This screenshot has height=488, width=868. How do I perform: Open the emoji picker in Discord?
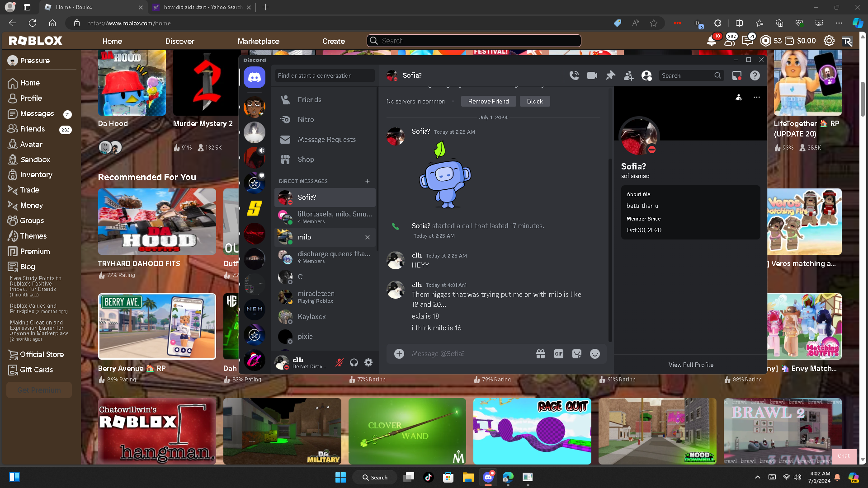pos(595,354)
